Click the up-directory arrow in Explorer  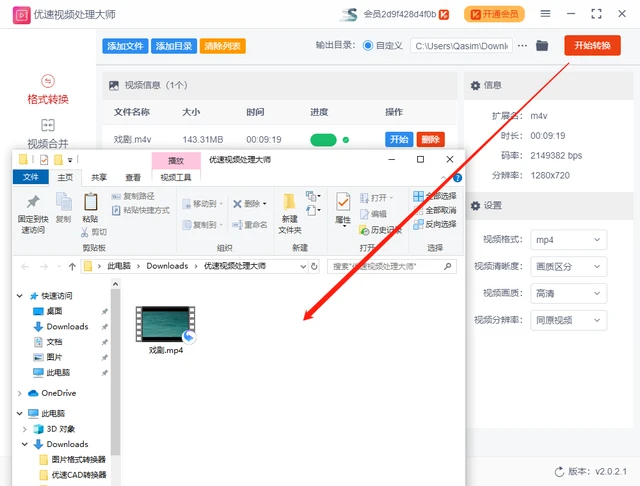coord(72,266)
